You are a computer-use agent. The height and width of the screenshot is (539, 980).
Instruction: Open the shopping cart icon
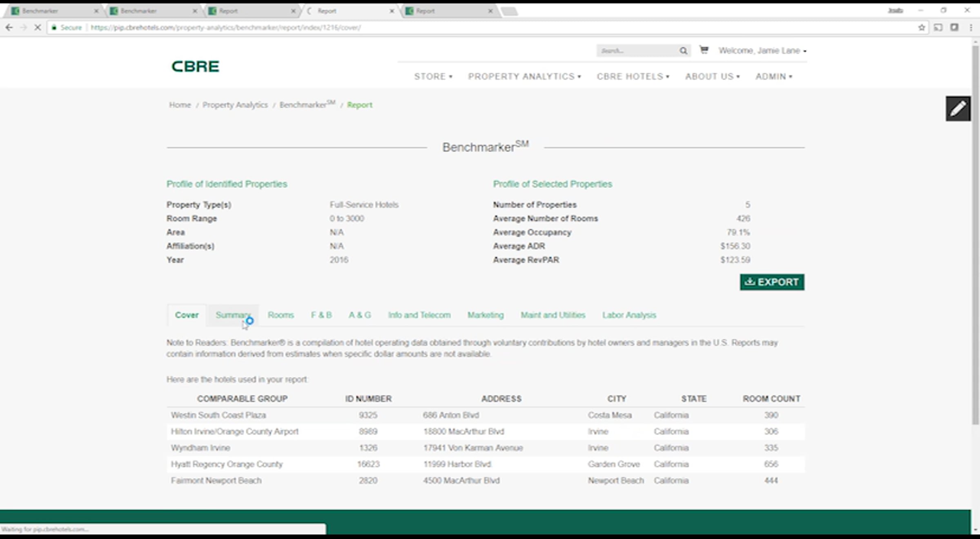click(x=704, y=50)
